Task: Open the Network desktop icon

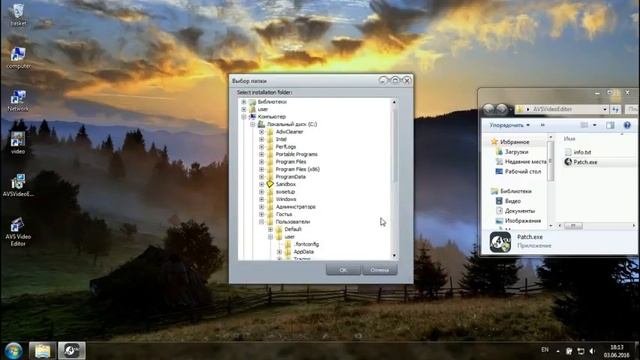Action: tap(18, 100)
